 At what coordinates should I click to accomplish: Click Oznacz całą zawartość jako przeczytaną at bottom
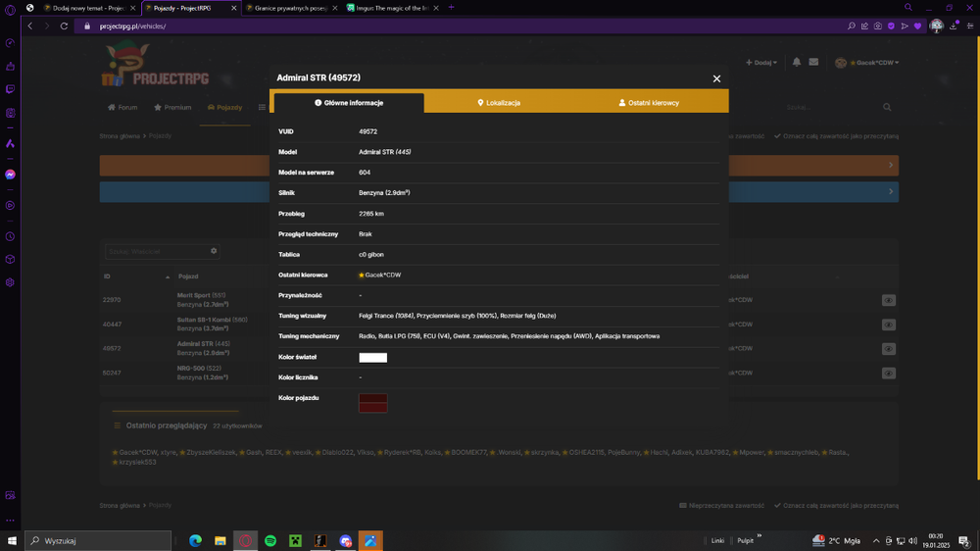(x=836, y=505)
